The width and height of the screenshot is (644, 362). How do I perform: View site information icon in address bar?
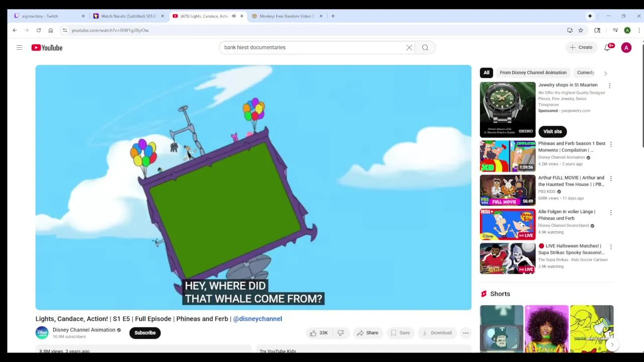click(65, 30)
